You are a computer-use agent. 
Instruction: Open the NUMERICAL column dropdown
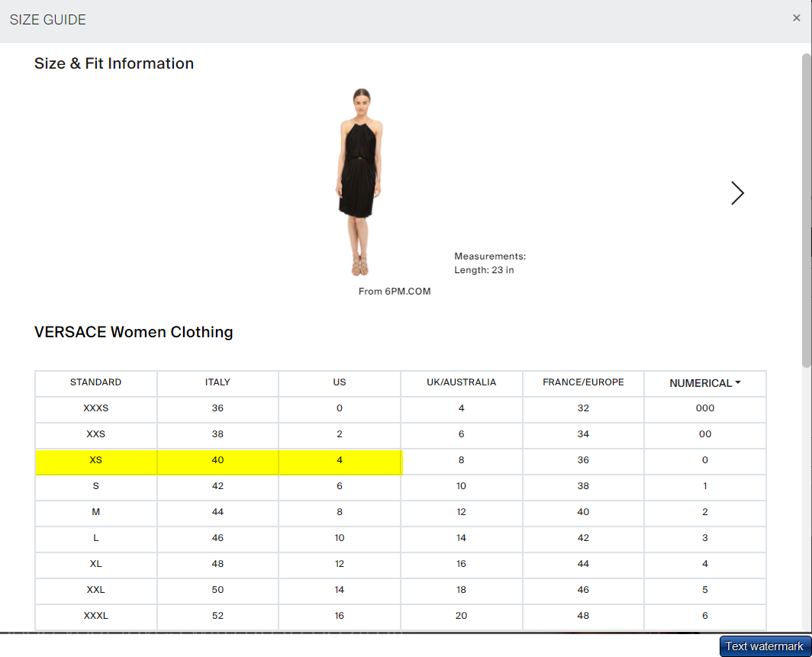pyautogui.click(x=705, y=383)
